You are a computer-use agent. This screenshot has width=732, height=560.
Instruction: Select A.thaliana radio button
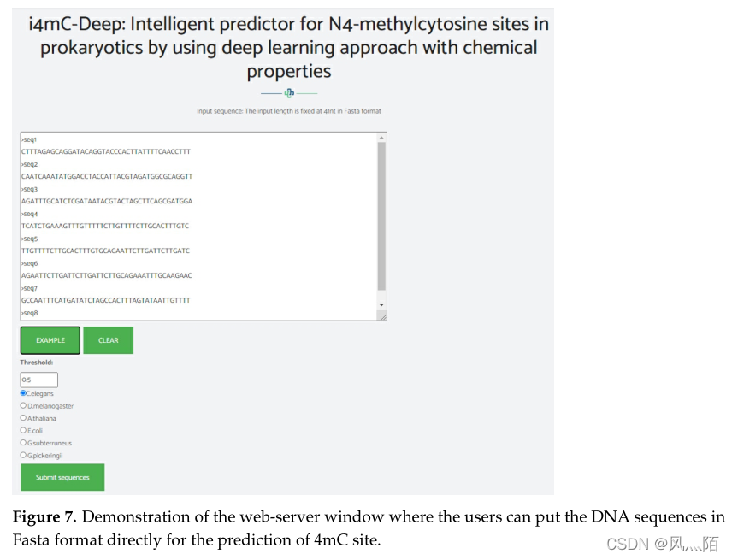click(x=23, y=418)
